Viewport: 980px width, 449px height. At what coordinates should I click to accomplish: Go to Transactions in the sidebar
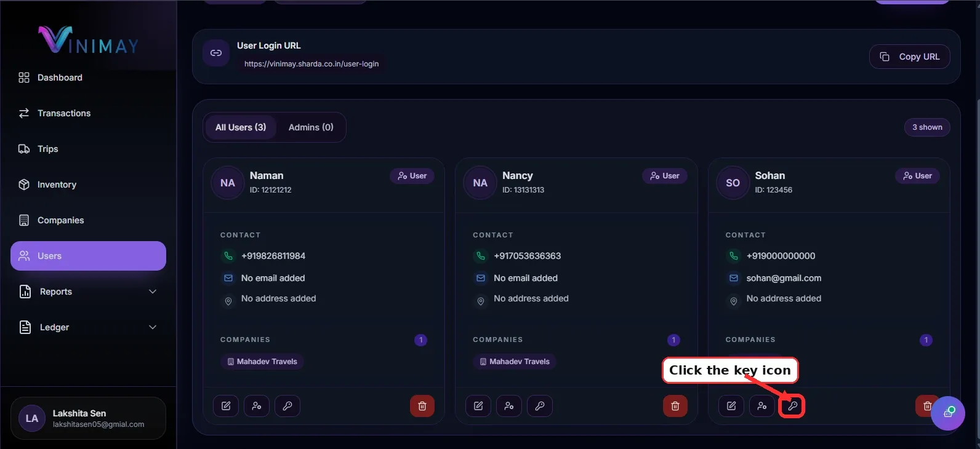(x=88, y=113)
